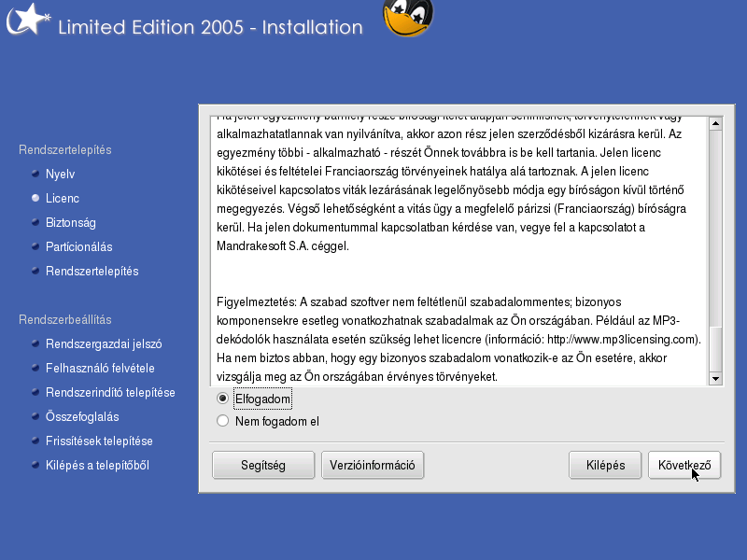
Task: Click the bullet icon beside Összefoglalás
Action: coord(35,416)
